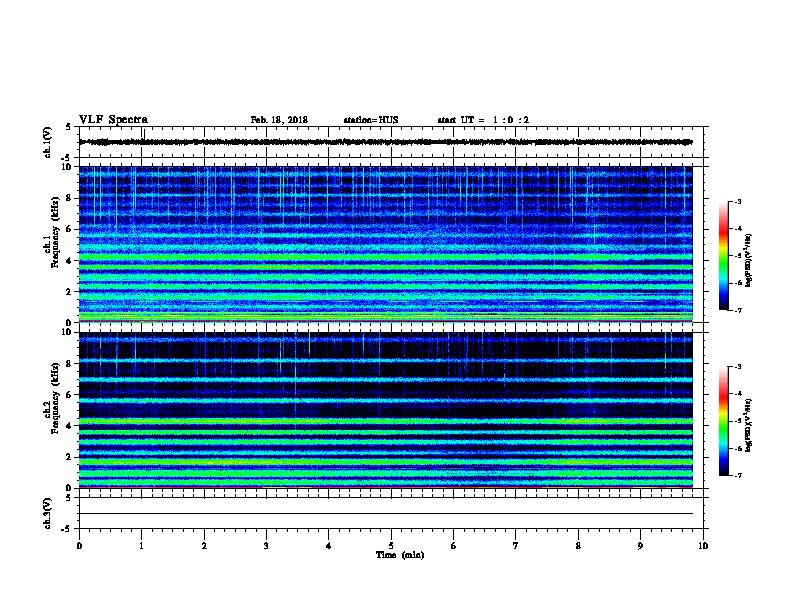Viewport: 792px width, 612px height.
Task: Click the ch.1 panel's "4" kHz tick label
Action: pos(70,261)
